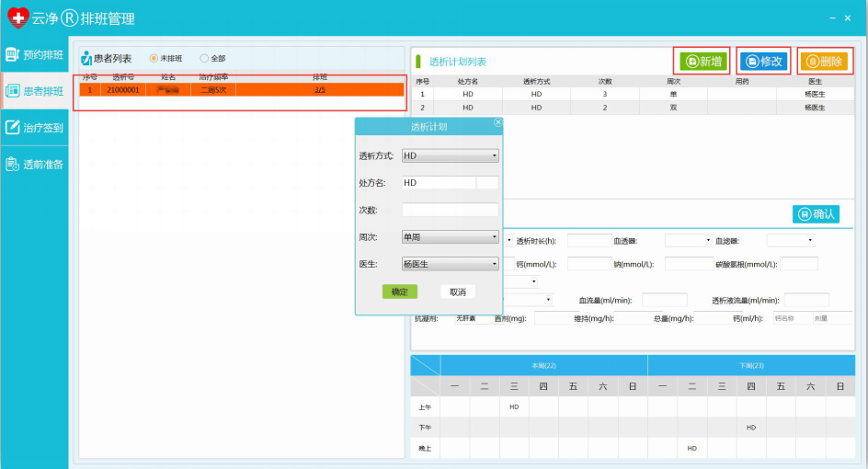Expand the 周次 dropdown showing 单周
This screenshot has height=469, width=868.
point(451,237)
